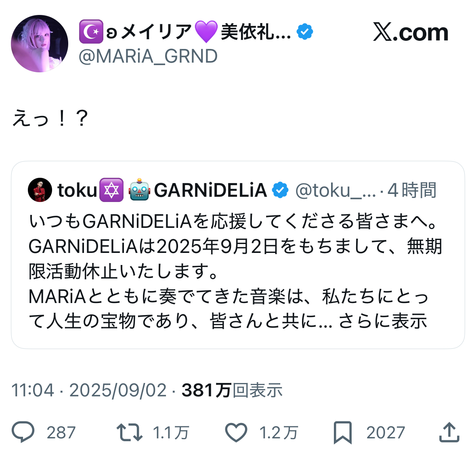
Task: Like the tweet with heart icon
Action: pos(236,432)
